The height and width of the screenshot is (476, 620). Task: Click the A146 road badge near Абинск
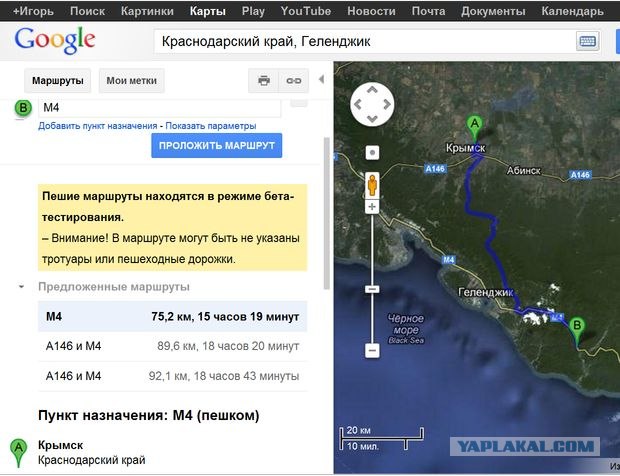coord(580,175)
